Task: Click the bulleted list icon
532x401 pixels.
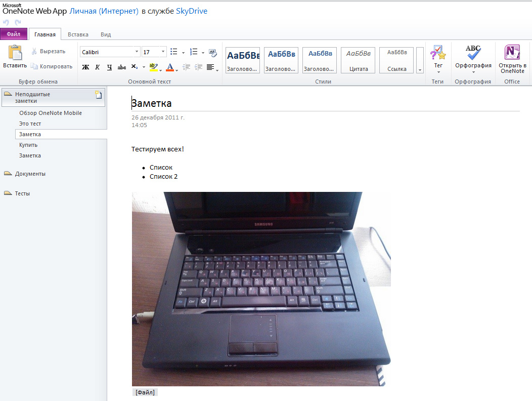Action: (x=174, y=52)
